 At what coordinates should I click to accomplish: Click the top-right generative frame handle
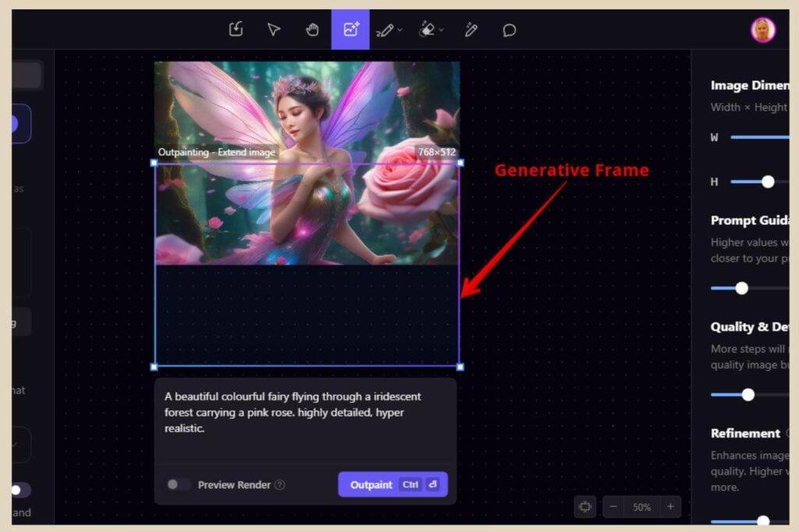pos(460,163)
